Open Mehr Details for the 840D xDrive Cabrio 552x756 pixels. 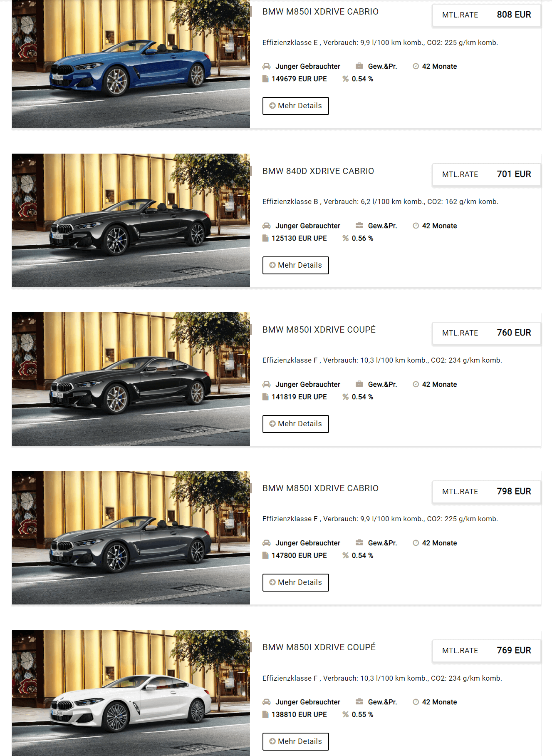coord(296,265)
